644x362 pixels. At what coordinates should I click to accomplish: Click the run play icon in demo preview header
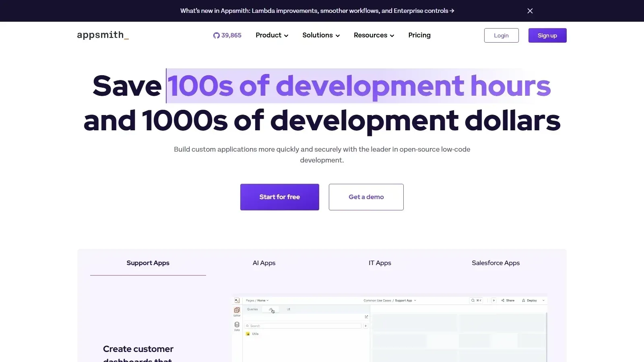(494, 300)
